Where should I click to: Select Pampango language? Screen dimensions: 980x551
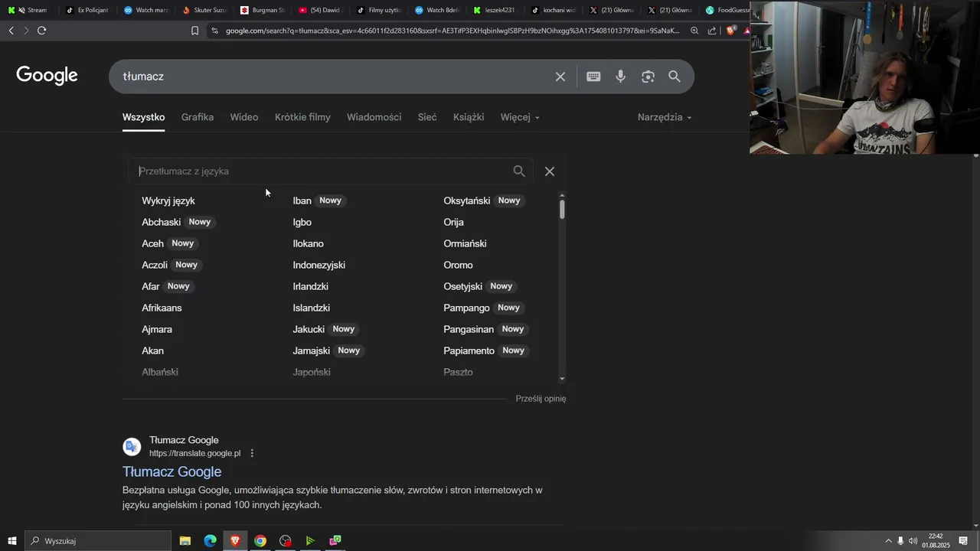(466, 308)
